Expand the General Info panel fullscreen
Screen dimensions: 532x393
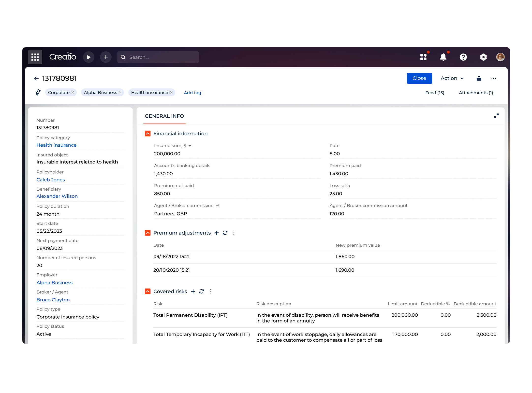click(x=496, y=116)
